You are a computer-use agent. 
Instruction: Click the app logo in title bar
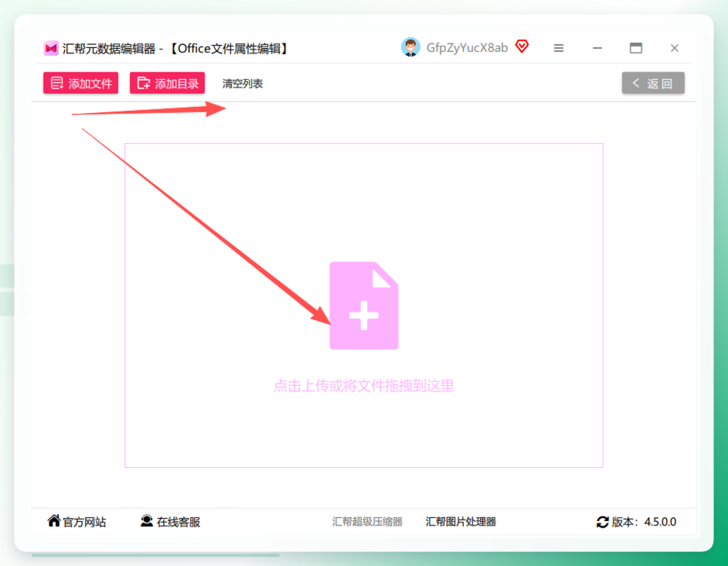[51, 48]
